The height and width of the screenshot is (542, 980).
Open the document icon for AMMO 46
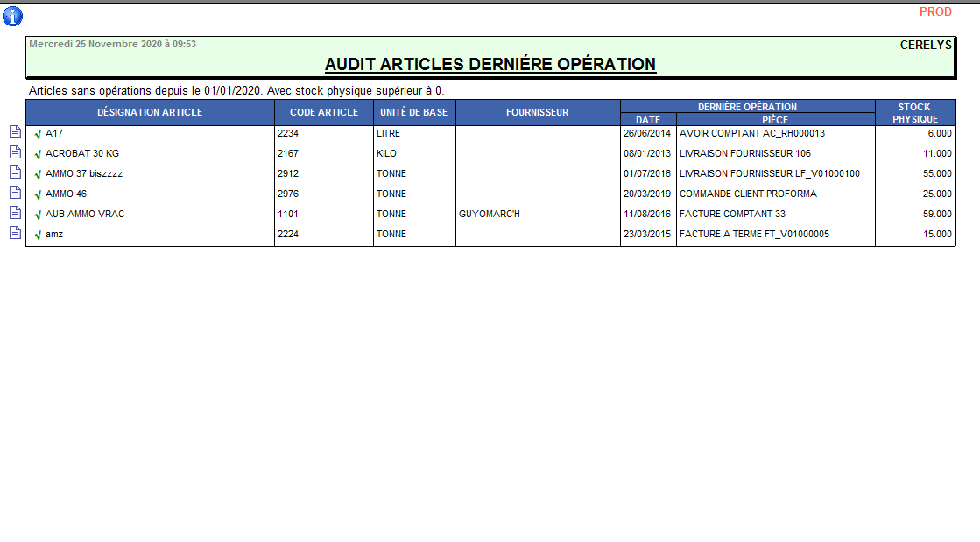(x=14, y=193)
